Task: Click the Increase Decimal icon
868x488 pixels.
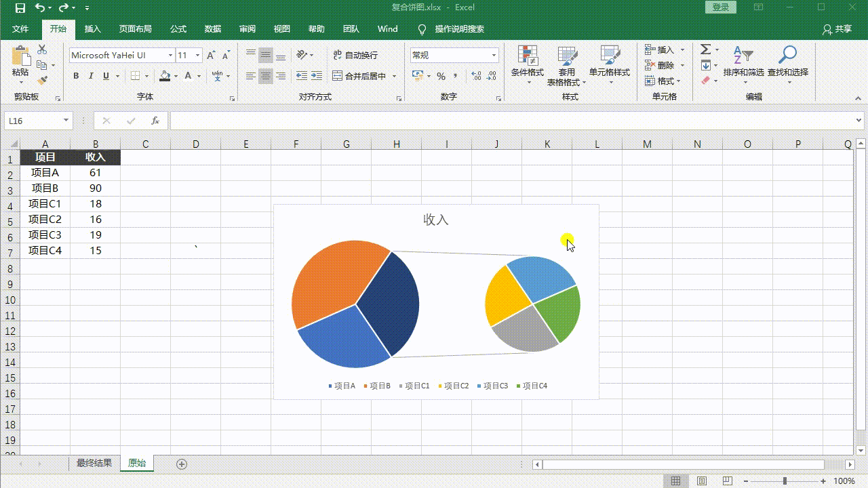Action: [x=475, y=76]
